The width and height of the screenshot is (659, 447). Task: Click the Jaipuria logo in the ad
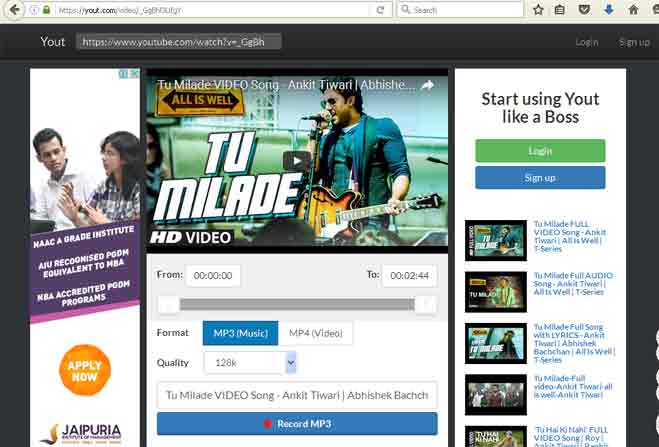pyautogui.click(x=81, y=434)
